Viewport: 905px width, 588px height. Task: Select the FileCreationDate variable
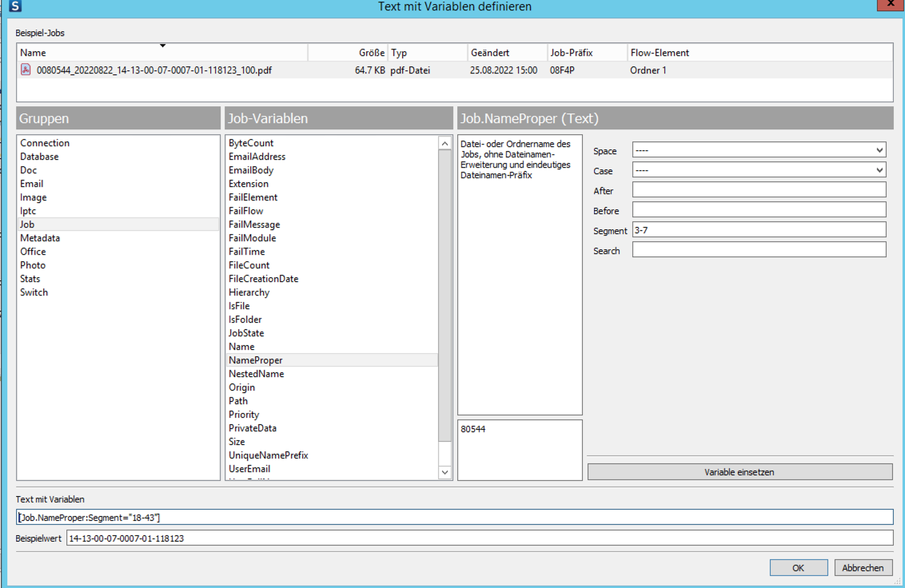263,279
